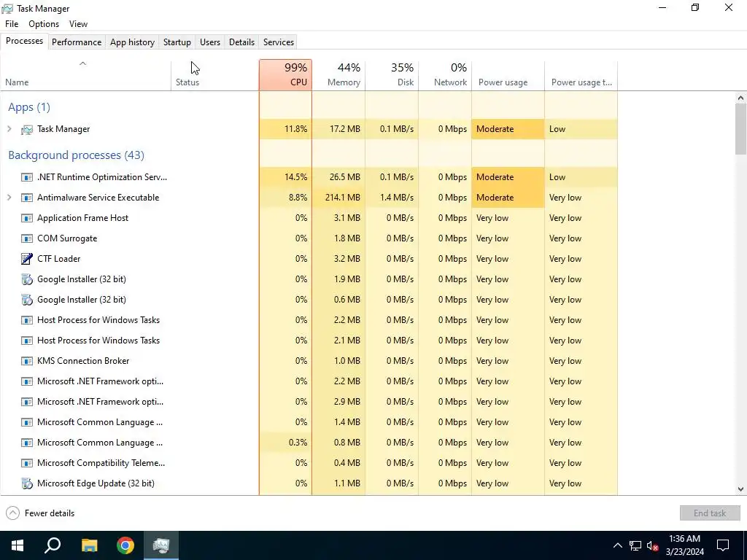This screenshot has height=560, width=747.
Task: Switch to the Startup tab
Action: (177, 42)
